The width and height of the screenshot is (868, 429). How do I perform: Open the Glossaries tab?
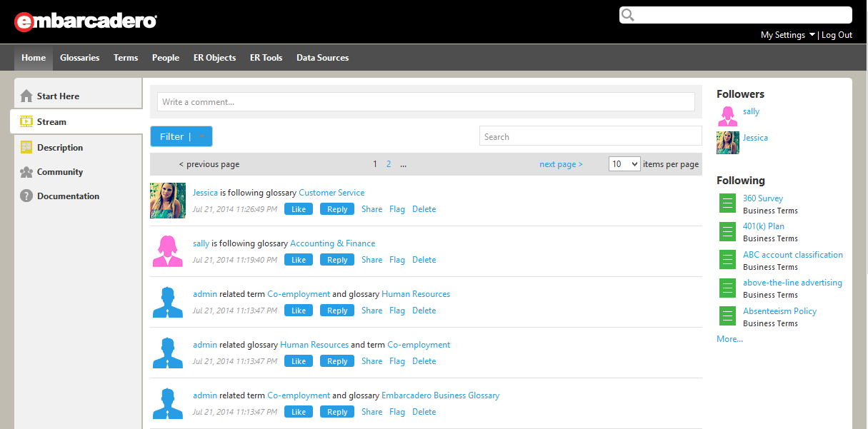pos(80,58)
